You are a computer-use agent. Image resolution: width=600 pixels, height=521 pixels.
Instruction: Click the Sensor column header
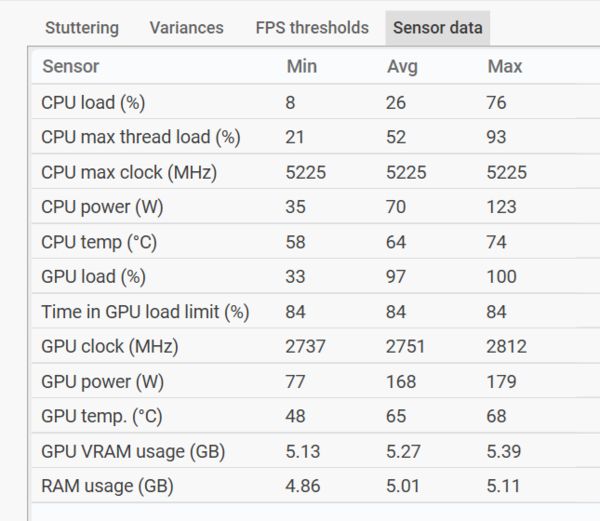(x=70, y=67)
